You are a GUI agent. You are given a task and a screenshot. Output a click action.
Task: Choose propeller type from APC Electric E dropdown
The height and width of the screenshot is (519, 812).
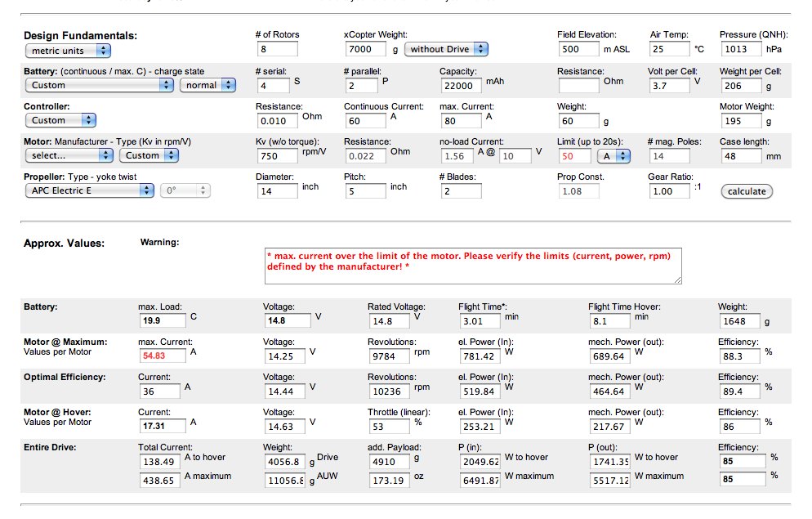[x=89, y=190]
